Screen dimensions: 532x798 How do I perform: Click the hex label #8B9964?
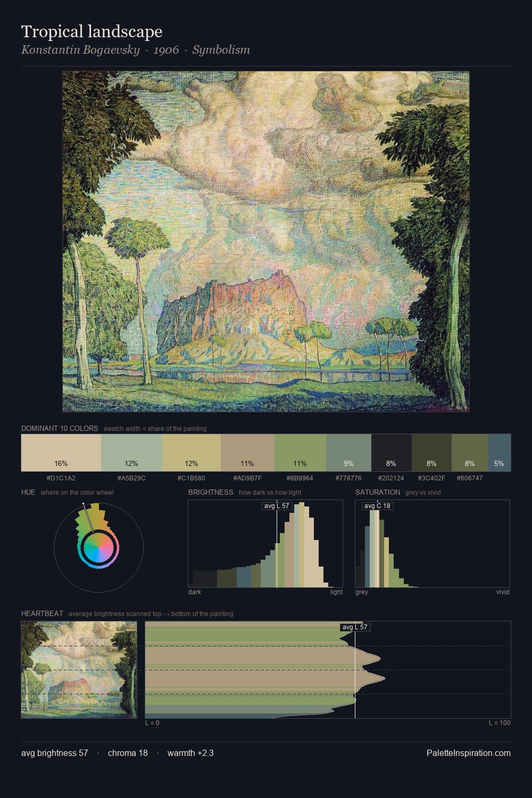[x=300, y=478]
